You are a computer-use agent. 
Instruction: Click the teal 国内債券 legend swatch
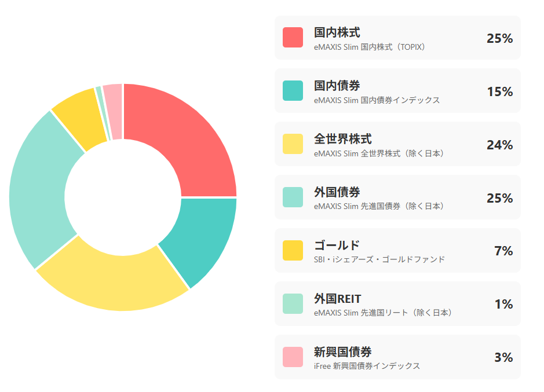[x=293, y=91]
